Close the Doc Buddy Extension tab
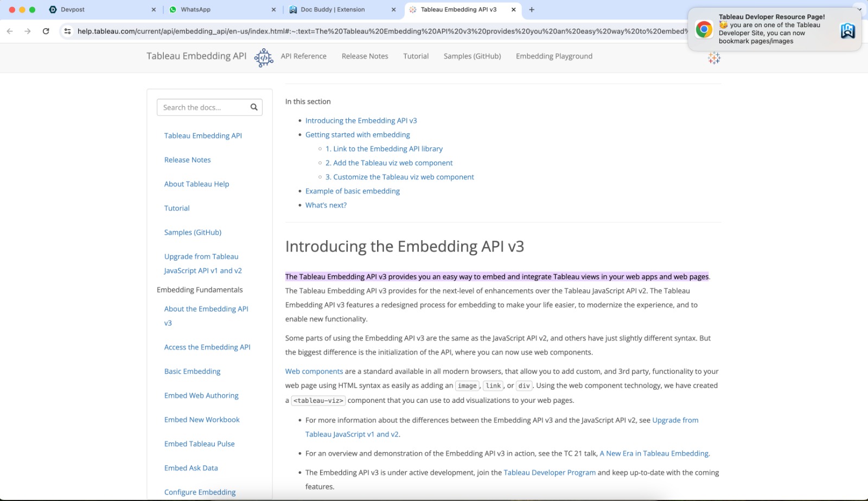Screen dimensions: 868x501 click(393, 10)
